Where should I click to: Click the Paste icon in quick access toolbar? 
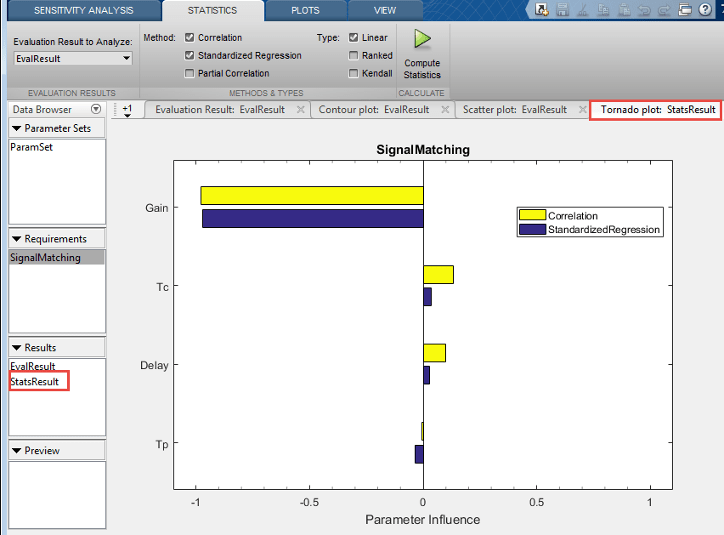pyautogui.click(x=624, y=9)
